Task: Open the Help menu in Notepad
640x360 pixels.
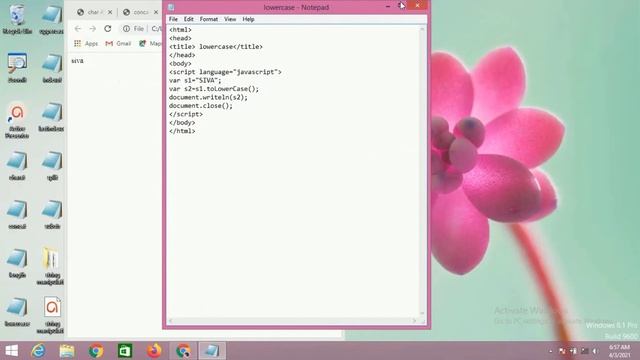Action: click(x=248, y=19)
